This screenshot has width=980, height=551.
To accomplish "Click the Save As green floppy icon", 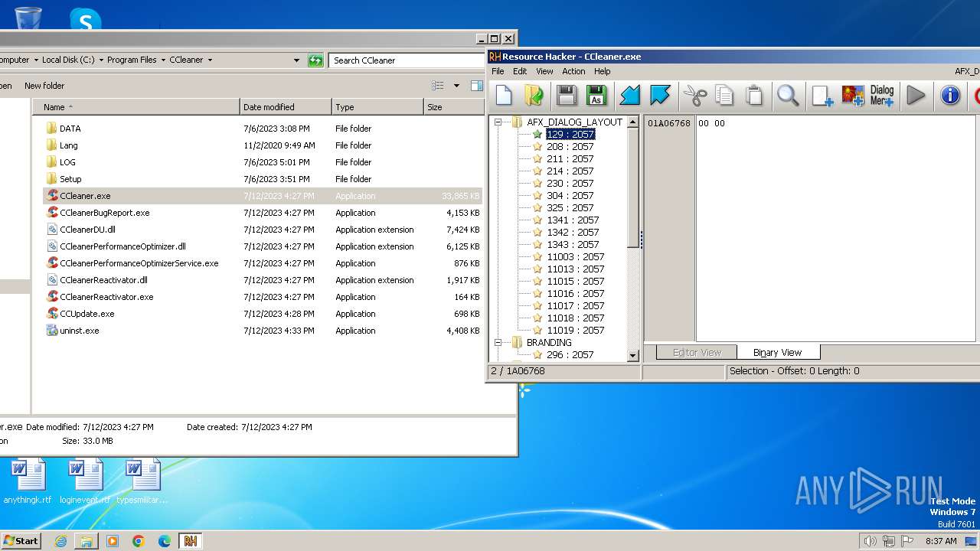I will (x=596, y=95).
